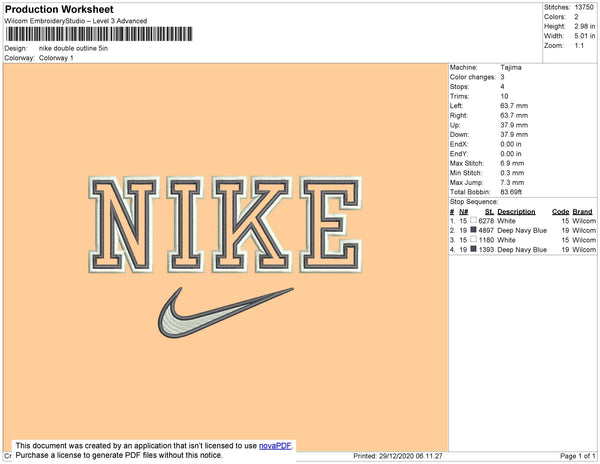
Task: Click white swatch for stop 6278
Action: tap(473, 220)
